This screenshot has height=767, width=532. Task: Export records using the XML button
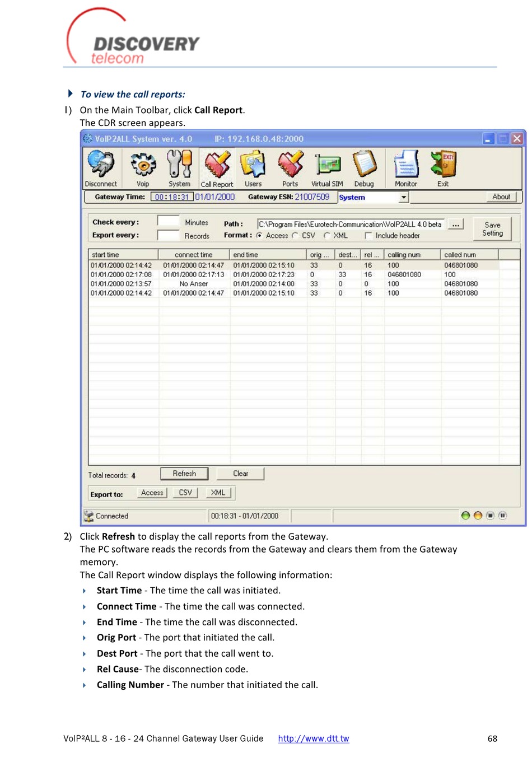click(x=218, y=493)
